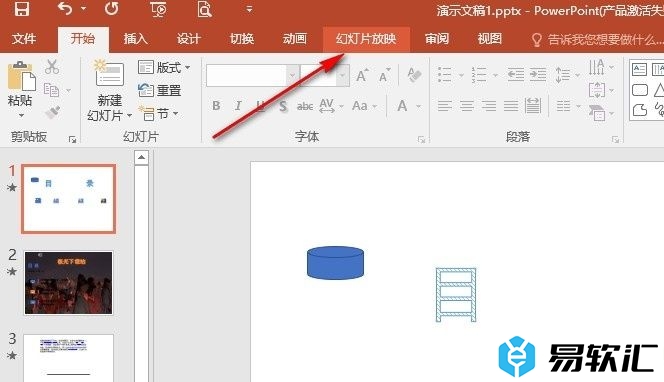Open the 段落 dialog launcher
Image resolution: width=664 pixels, height=382 pixels.
(615, 139)
